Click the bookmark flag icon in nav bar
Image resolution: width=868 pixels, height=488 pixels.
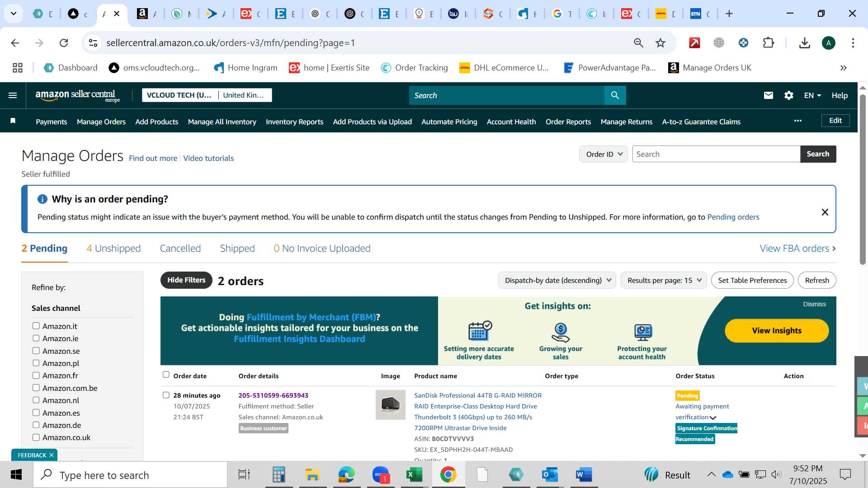pyautogui.click(x=13, y=121)
